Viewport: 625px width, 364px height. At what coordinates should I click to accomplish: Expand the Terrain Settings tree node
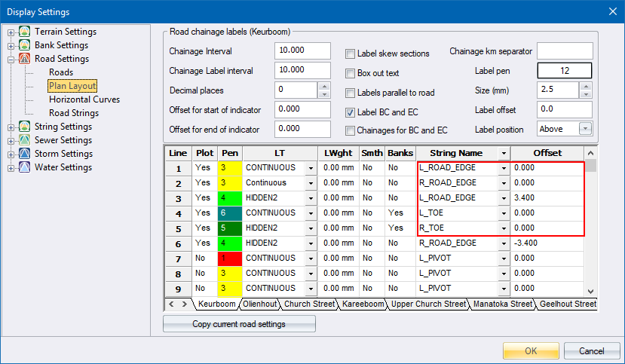point(11,32)
